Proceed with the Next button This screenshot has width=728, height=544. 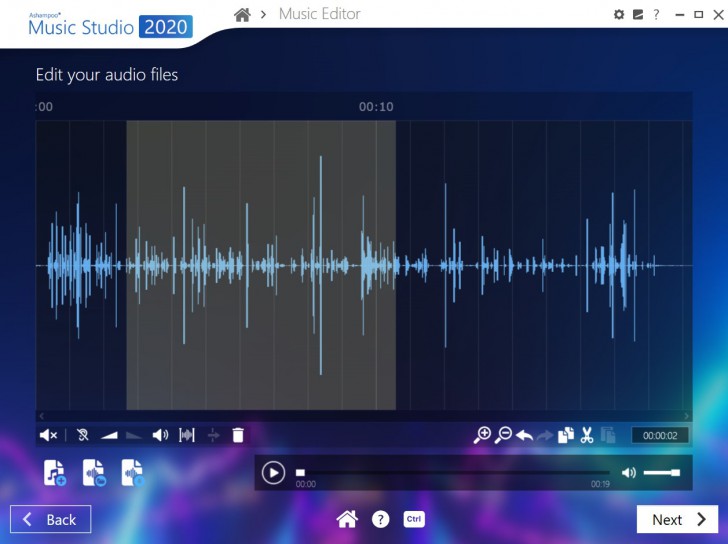pos(677,519)
